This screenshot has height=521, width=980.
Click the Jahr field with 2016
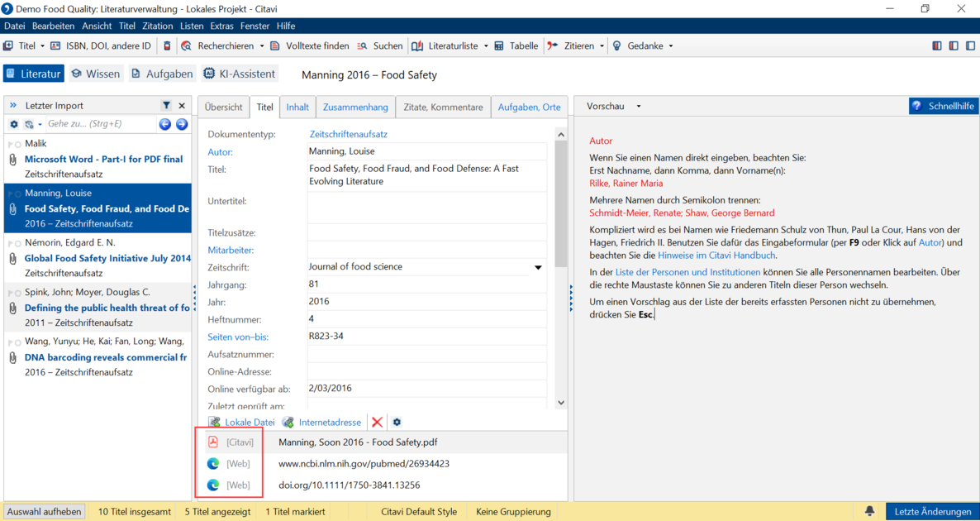point(426,301)
